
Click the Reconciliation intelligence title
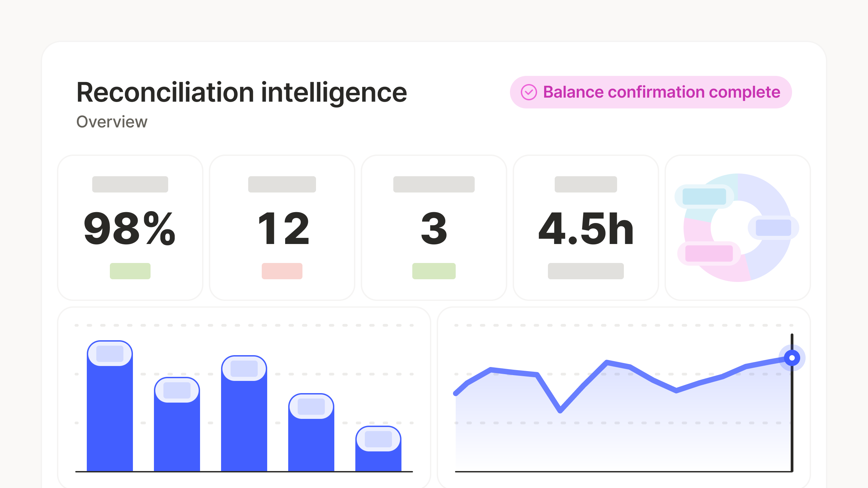(242, 93)
